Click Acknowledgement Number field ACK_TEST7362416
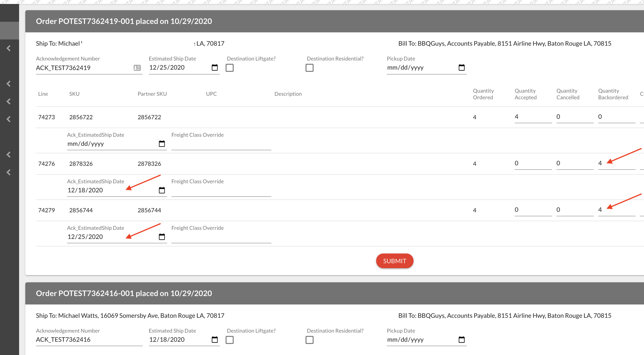The height and width of the screenshot is (355, 644). (x=89, y=340)
